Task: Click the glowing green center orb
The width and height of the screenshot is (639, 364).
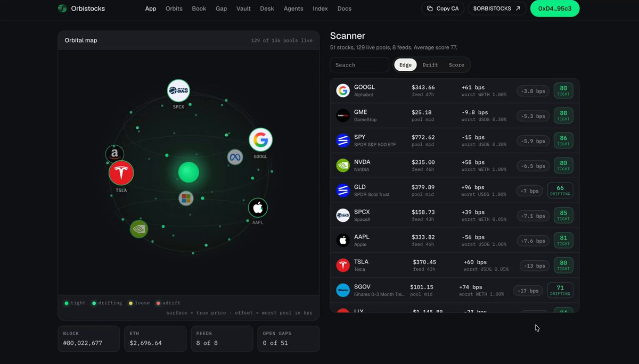Action: [189, 172]
